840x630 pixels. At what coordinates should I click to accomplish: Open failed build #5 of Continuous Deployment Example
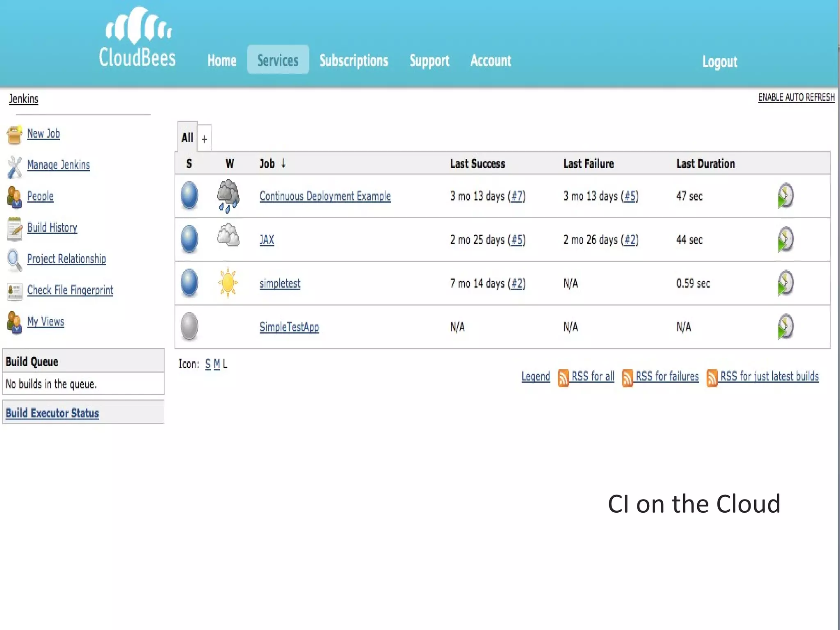click(630, 196)
